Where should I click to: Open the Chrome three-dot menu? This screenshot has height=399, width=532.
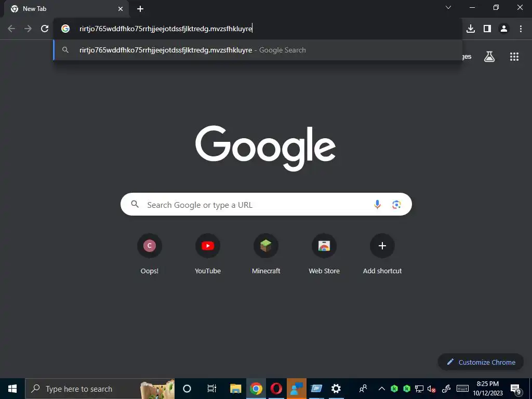point(521,29)
